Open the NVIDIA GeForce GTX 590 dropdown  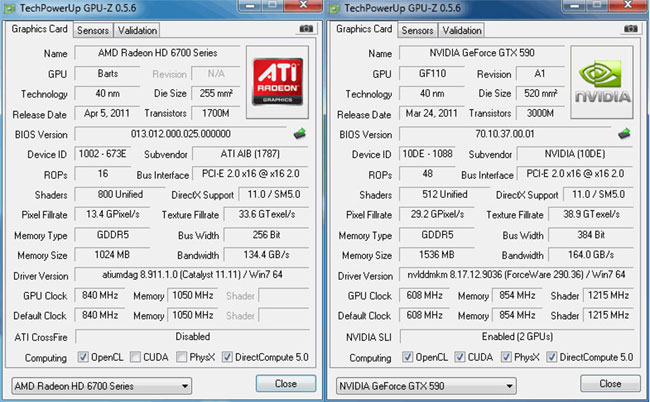(x=426, y=386)
